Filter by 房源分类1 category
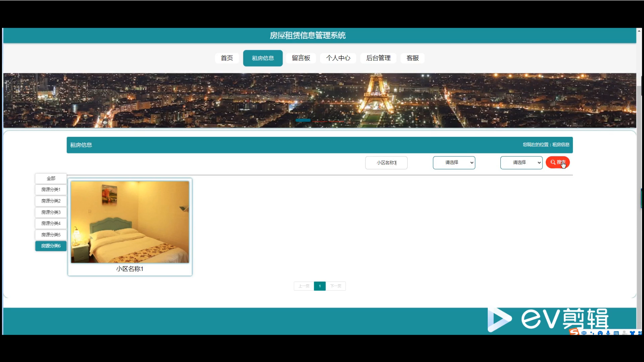 click(x=51, y=190)
